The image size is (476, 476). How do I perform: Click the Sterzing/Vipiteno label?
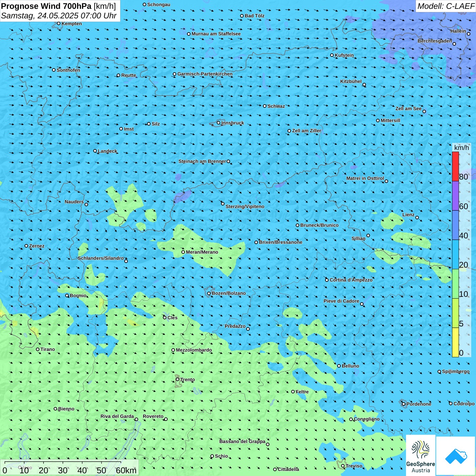point(245,206)
